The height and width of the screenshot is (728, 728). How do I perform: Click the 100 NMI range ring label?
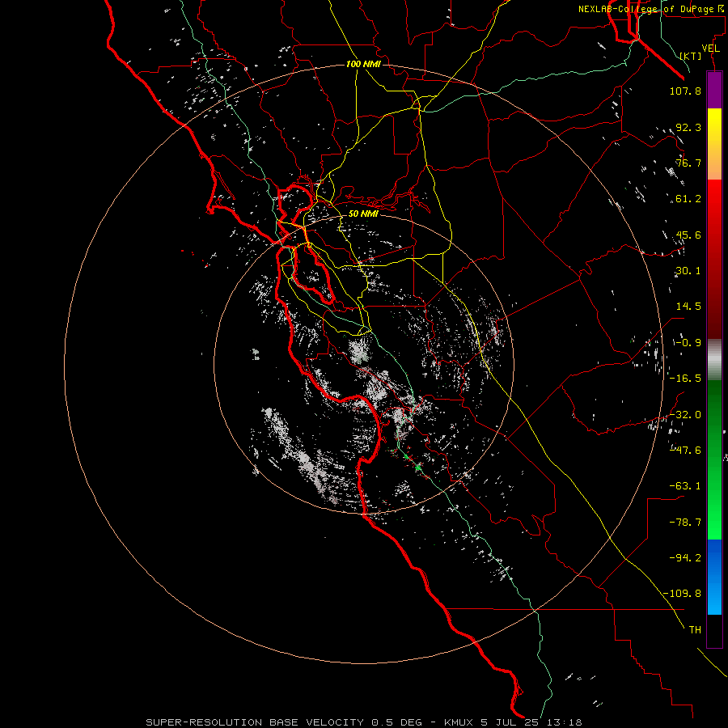[363, 64]
